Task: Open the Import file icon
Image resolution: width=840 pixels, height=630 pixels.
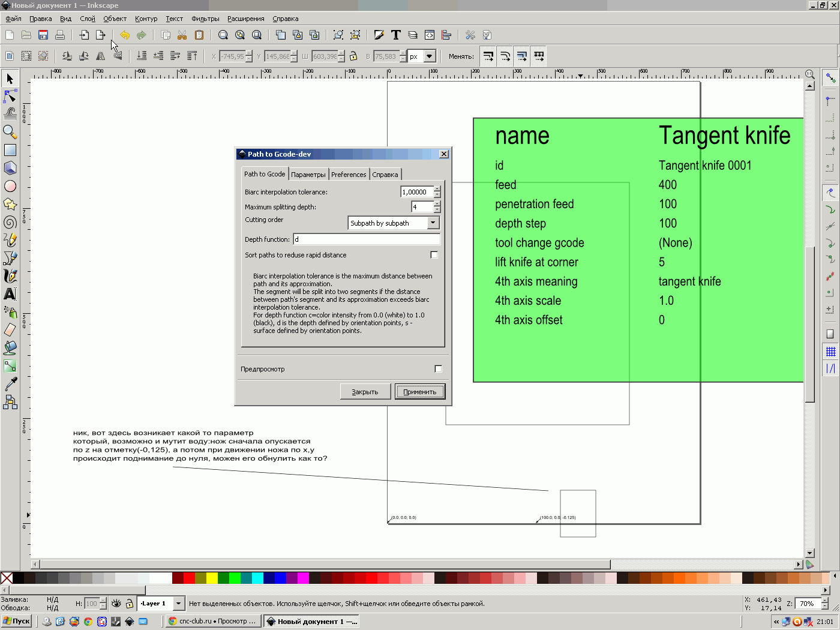Action: point(84,35)
